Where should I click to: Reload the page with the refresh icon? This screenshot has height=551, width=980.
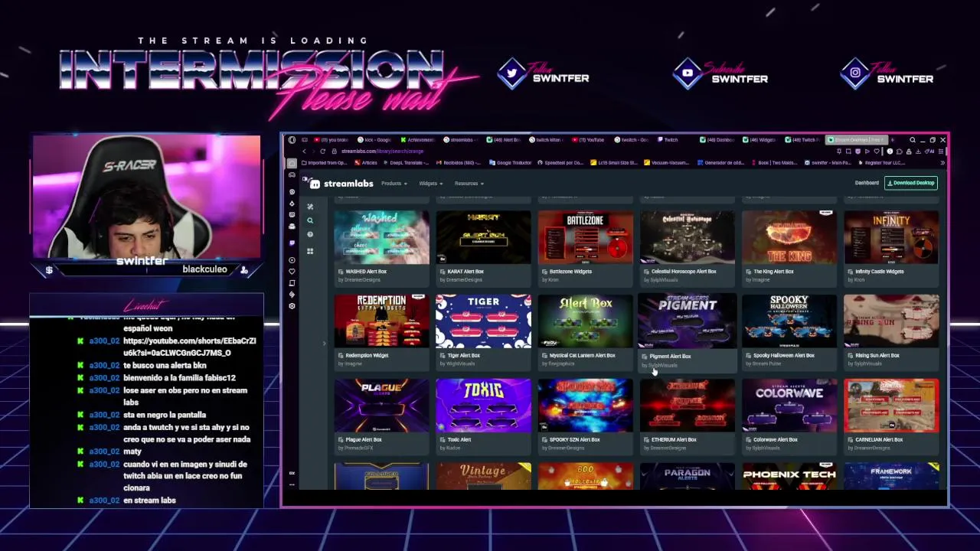pyautogui.click(x=322, y=152)
